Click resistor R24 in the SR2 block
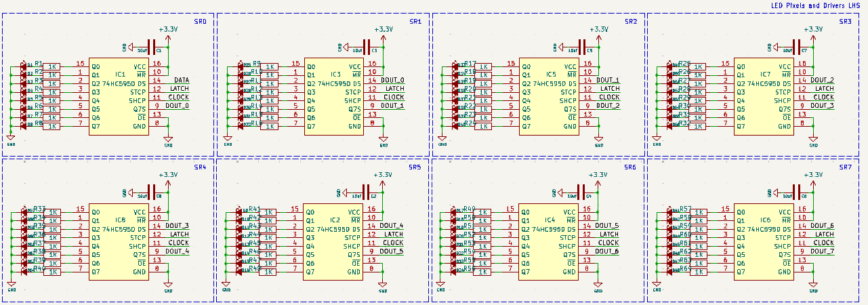 [x=482, y=126]
